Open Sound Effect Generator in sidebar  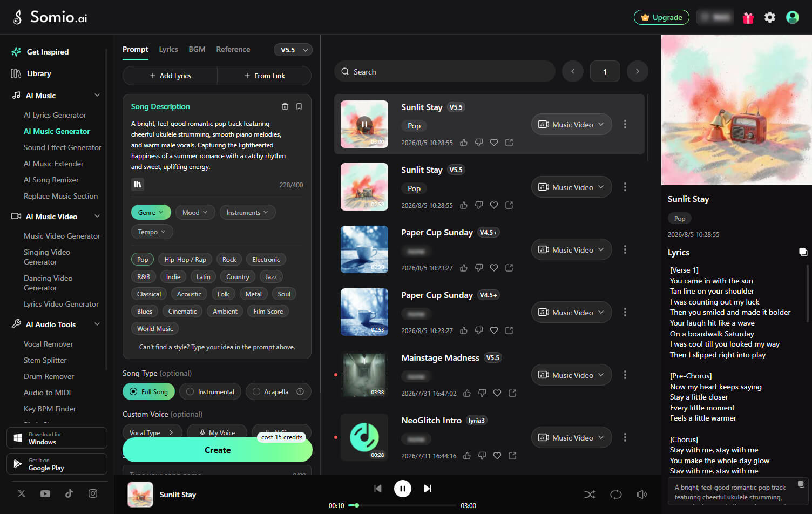pos(63,147)
